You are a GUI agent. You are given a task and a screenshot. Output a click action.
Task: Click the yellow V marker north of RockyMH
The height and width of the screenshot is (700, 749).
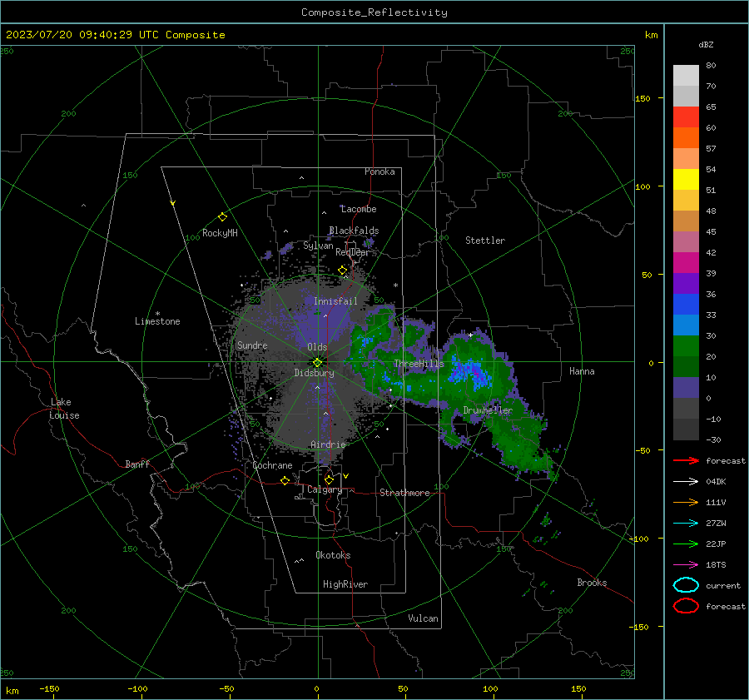coord(173,203)
